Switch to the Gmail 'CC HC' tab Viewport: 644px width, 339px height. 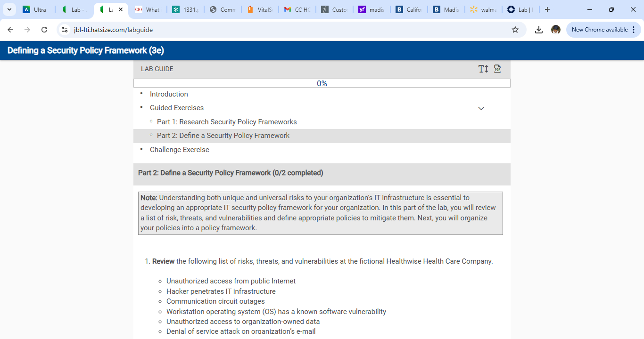coord(297,9)
